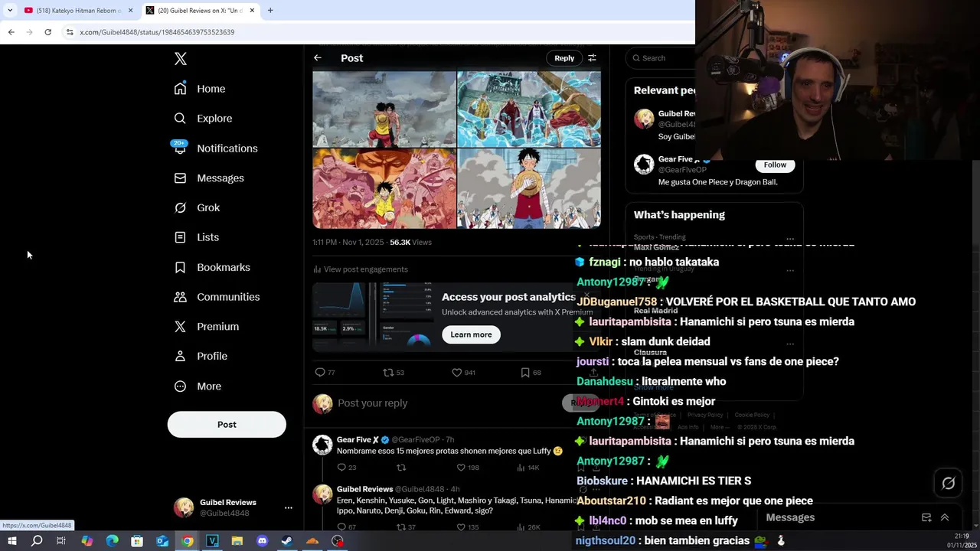This screenshot has width=980, height=551.
Task: Reload the page in Chrome
Action: pyautogui.click(x=47, y=32)
